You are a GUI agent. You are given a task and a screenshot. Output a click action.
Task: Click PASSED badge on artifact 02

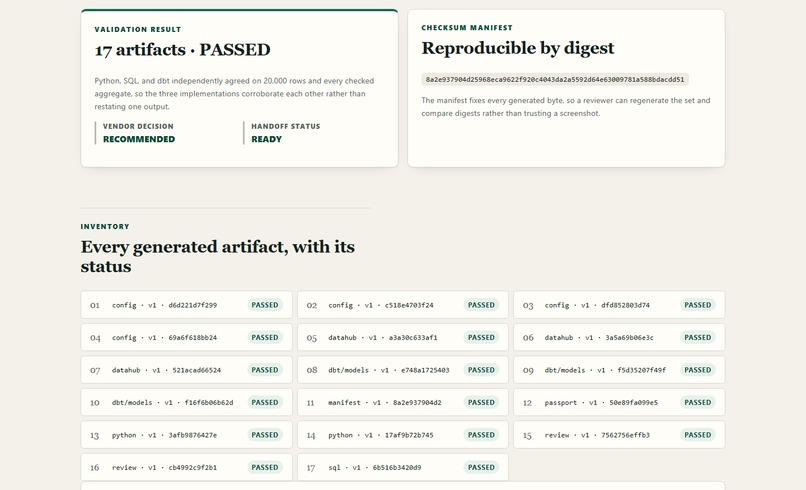[481, 305]
